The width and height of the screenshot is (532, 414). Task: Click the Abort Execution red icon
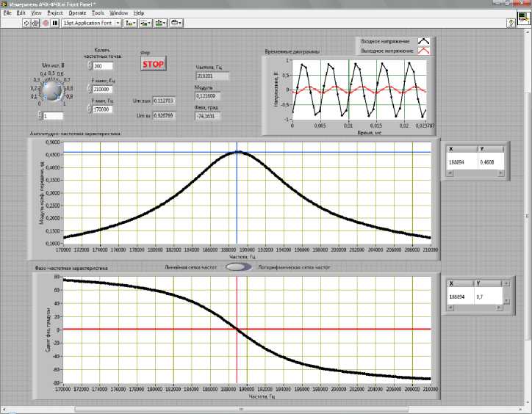pyautogui.click(x=43, y=23)
